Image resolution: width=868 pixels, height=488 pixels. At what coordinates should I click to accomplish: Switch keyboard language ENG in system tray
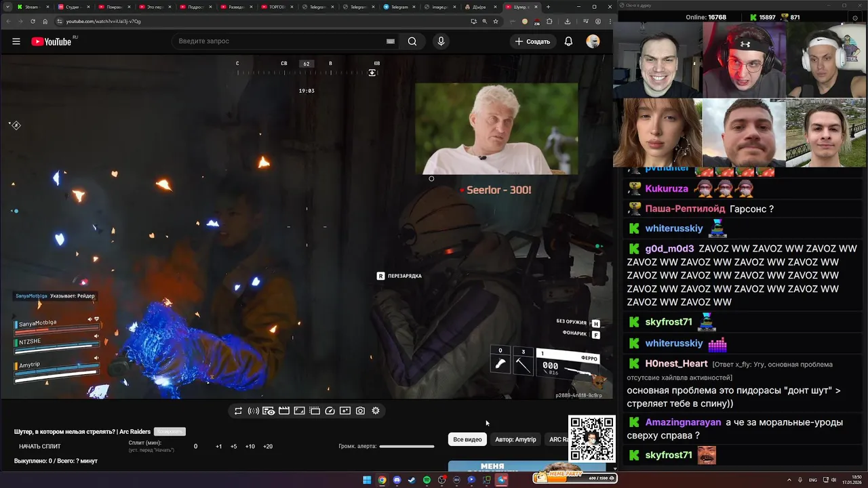[x=813, y=480]
